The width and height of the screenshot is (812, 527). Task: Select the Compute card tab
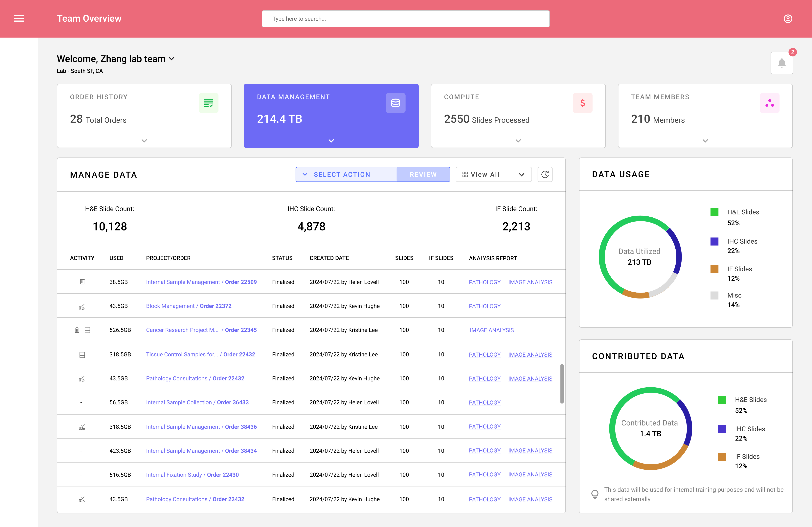point(518,116)
